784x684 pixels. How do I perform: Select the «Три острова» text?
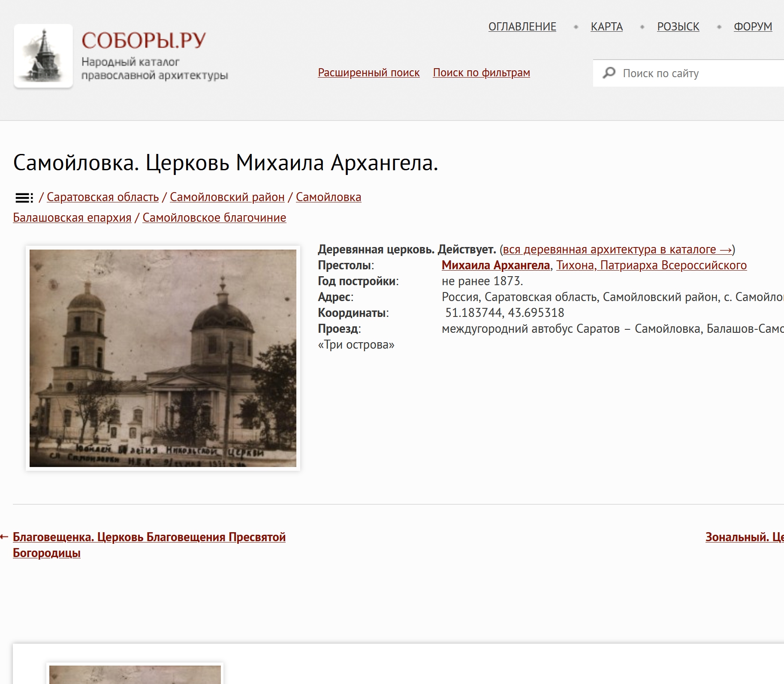coord(356,344)
